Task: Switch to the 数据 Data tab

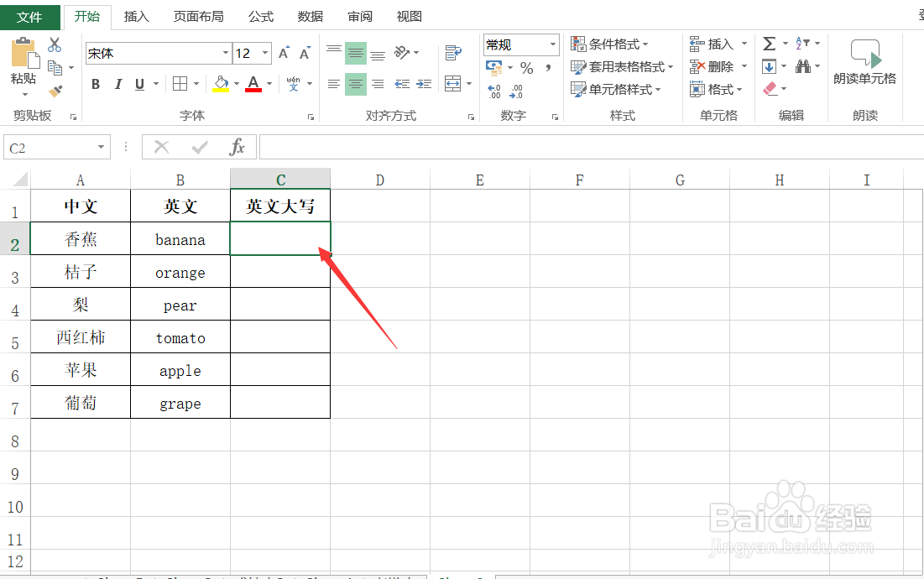Action: [310, 17]
